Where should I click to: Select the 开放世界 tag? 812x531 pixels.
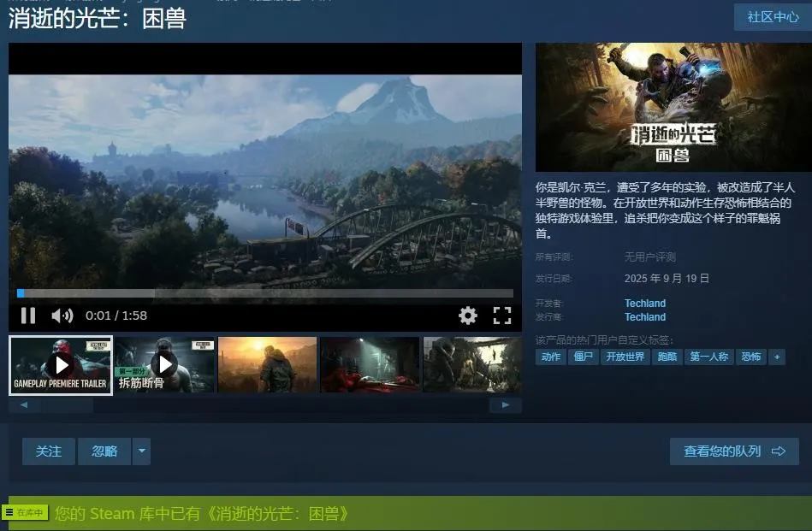point(625,357)
